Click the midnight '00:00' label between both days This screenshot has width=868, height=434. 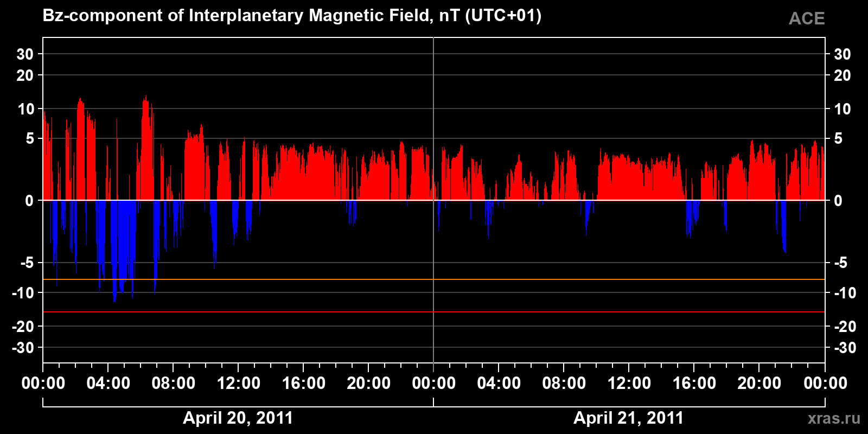click(x=434, y=384)
